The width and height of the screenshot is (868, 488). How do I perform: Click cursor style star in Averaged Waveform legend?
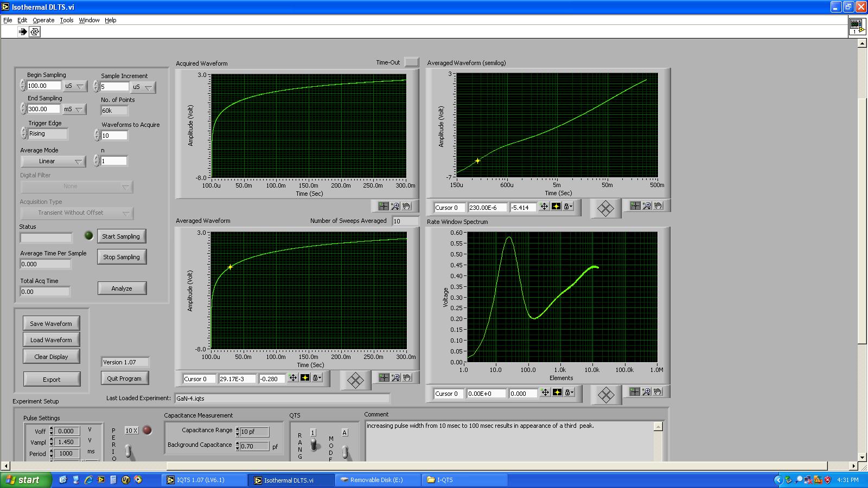305,378
